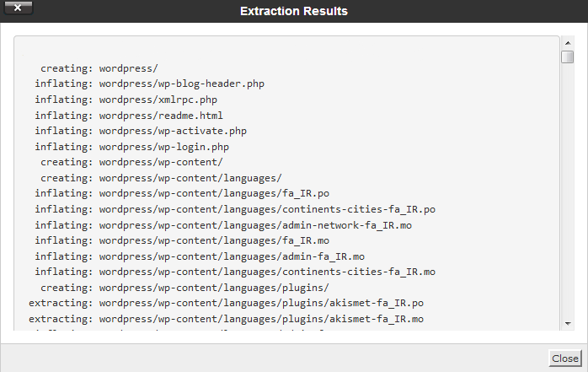
Task: Click the scrollbar up arrow
Action: (568, 43)
